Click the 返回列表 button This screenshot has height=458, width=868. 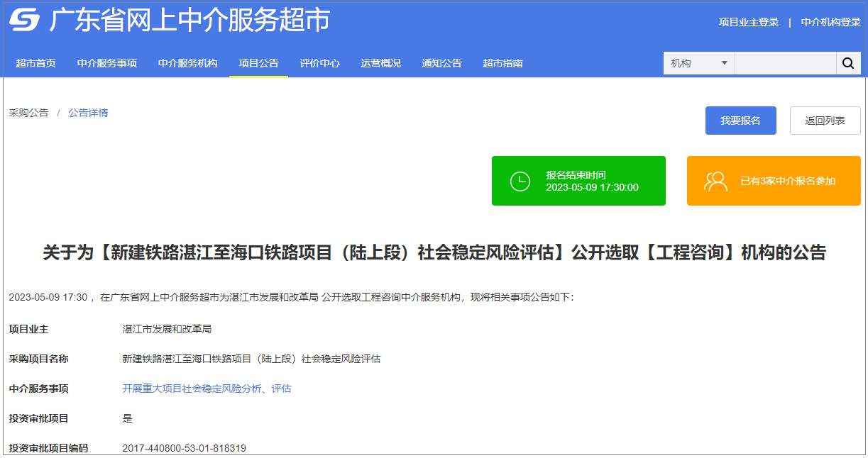pyautogui.click(x=825, y=120)
